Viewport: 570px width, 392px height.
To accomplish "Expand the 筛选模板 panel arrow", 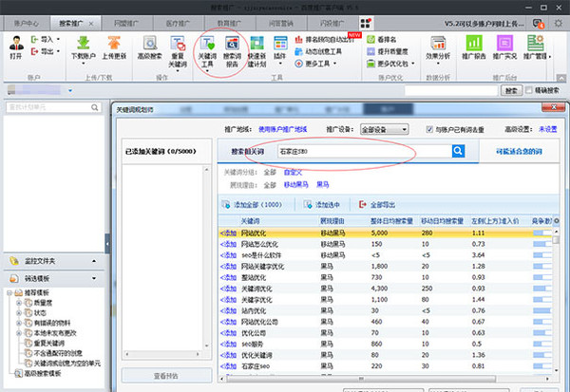I will coord(94,278).
